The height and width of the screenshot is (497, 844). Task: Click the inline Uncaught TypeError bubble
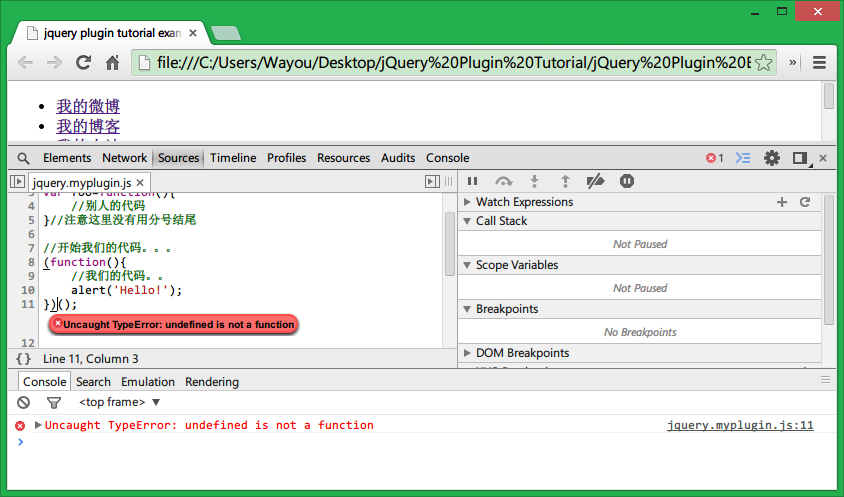(173, 324)
